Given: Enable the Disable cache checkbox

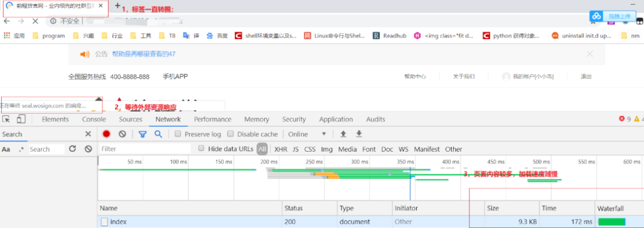Looking at the screenshot, I should click(x=230, y=134).
